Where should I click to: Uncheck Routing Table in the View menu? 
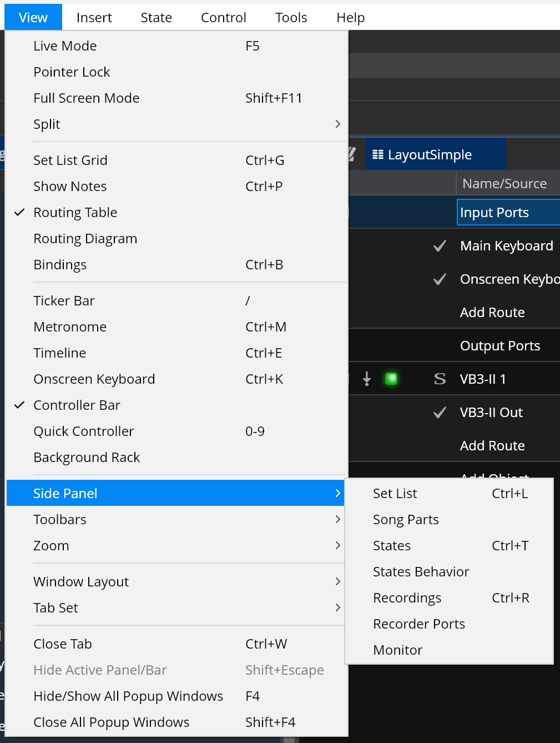point(75,212)
